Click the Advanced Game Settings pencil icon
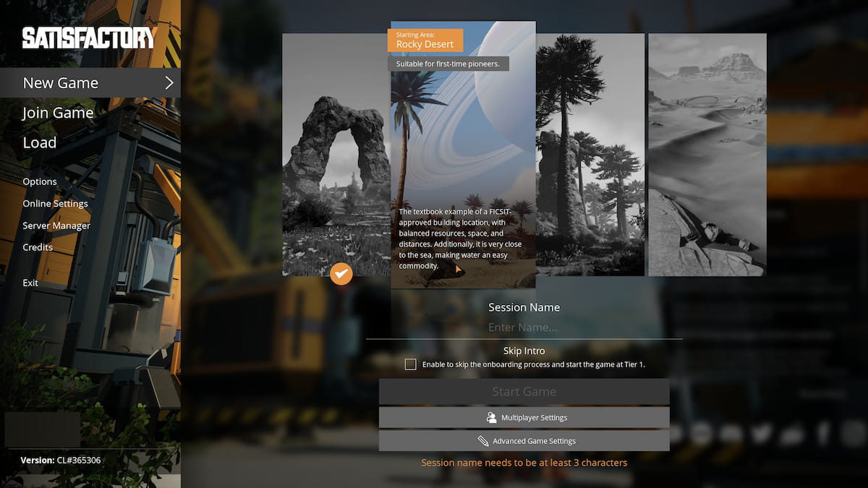 point(483,441)
